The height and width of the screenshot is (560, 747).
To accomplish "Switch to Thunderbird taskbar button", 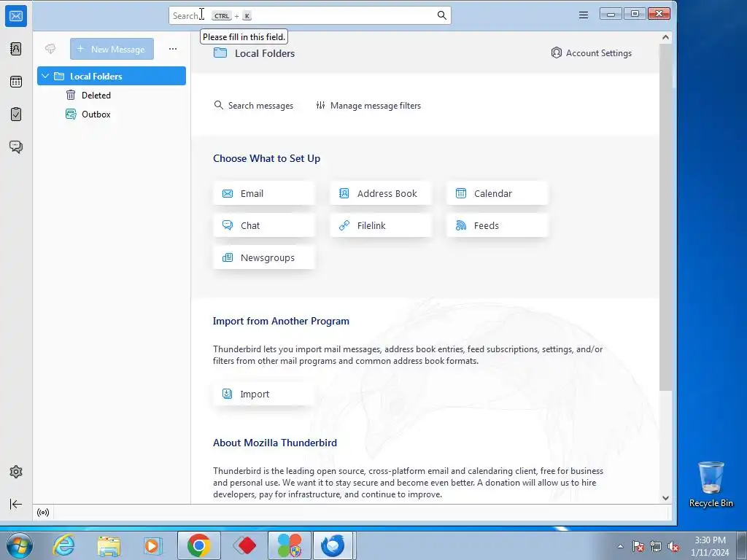I will point(333,545).
